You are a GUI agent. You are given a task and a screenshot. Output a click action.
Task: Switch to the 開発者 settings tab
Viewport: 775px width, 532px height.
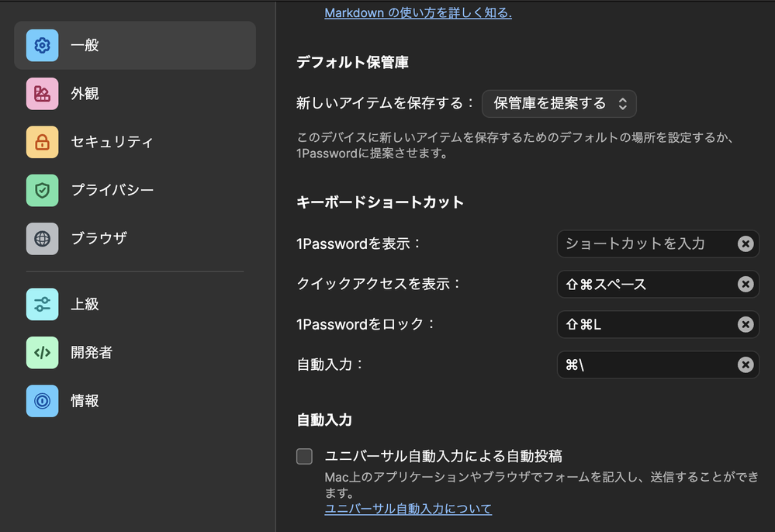point(92,352)
